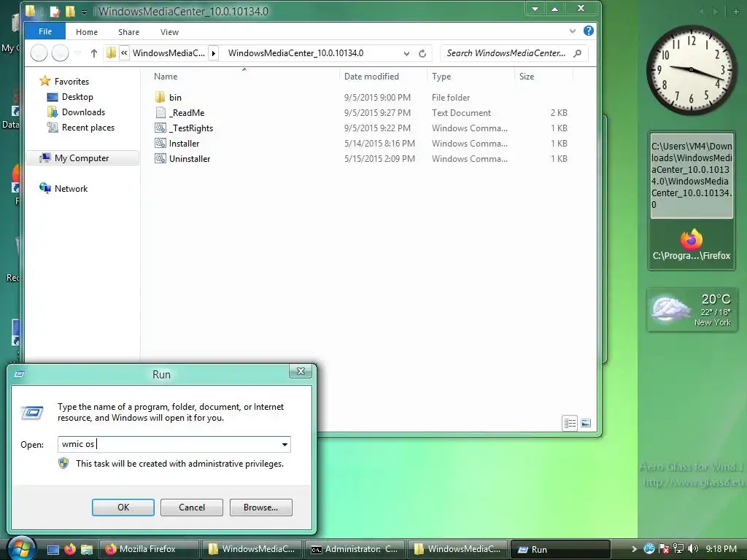Launch Firefox from quick launch

[70, 549]
